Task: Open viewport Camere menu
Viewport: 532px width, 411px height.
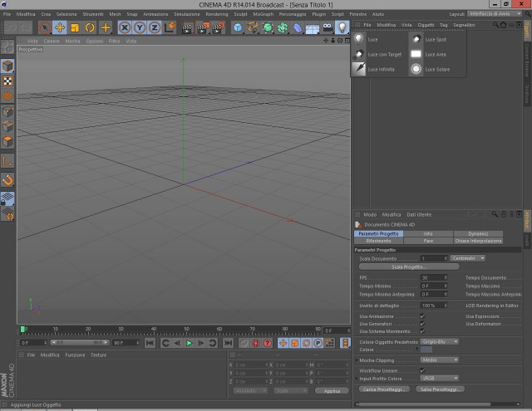Action: 52,41
